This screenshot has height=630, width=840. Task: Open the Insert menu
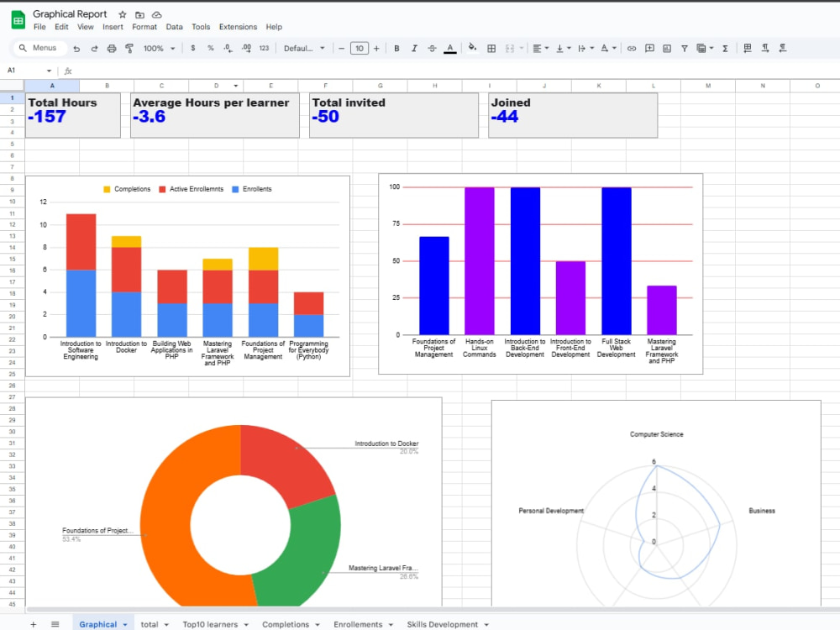(113, 27)
